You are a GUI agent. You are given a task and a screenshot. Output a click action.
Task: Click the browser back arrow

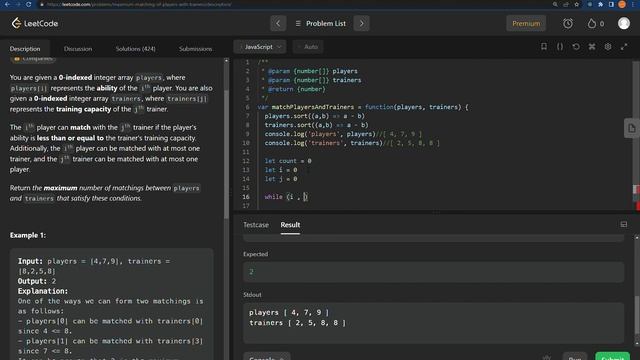(x=7, y=4)
